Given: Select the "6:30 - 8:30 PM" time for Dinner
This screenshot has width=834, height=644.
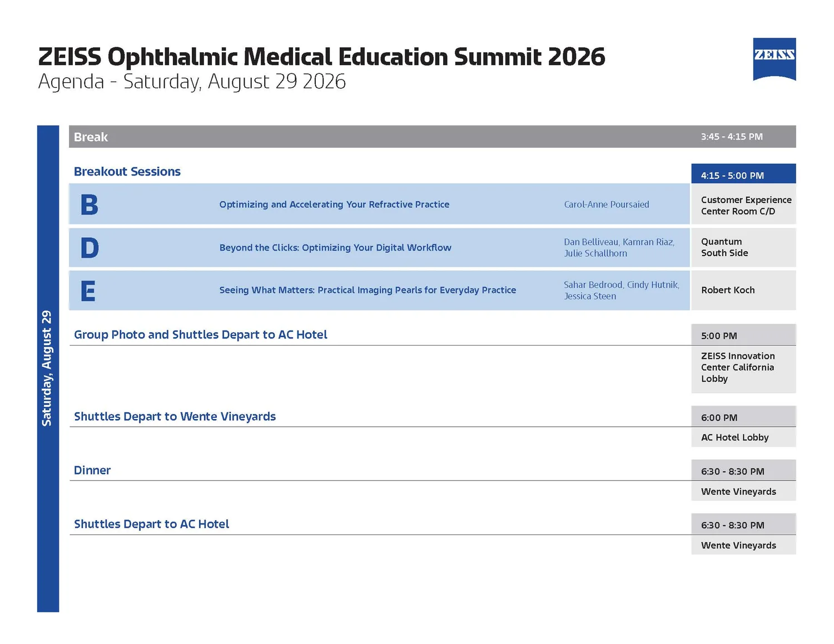Looking at the screenshot, I should point(732,472).
